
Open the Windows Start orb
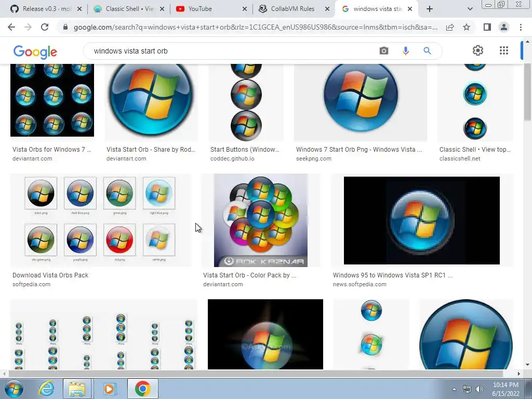click(14, 389)
